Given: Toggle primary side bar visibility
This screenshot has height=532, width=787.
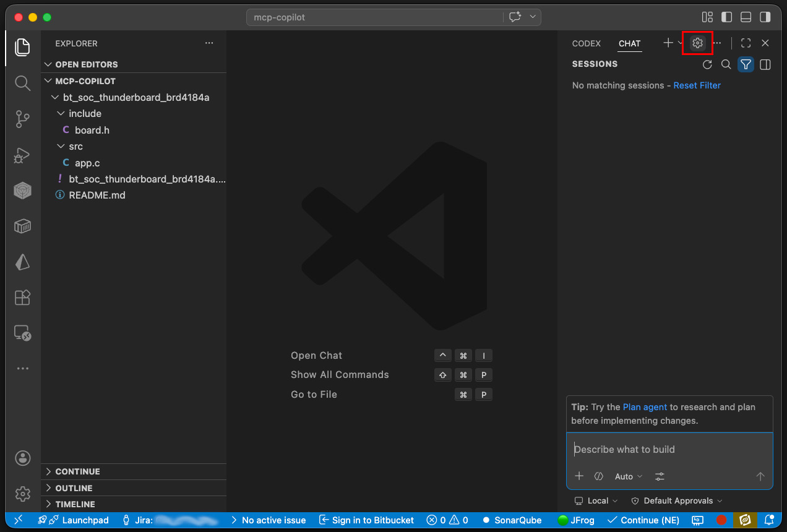Looking at the screenshot, I should point(727,17).
